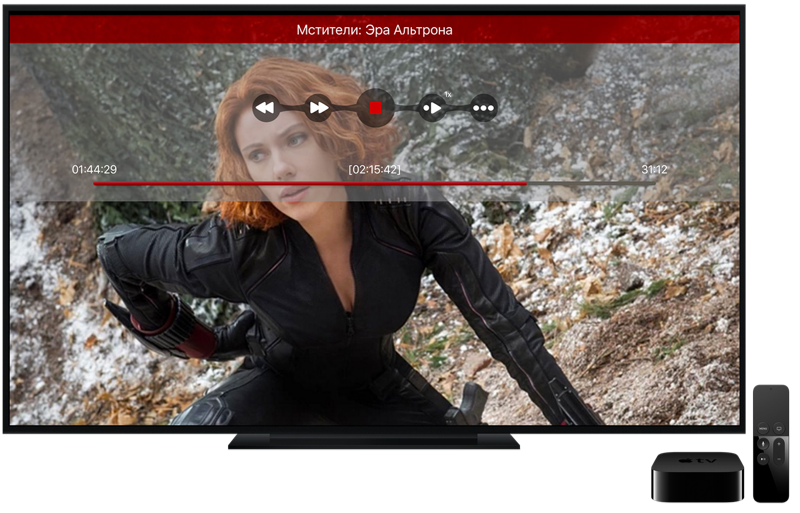Click the total duration [02:15:42] label
This screenshot has width=800, height=513.
[374, 170]
